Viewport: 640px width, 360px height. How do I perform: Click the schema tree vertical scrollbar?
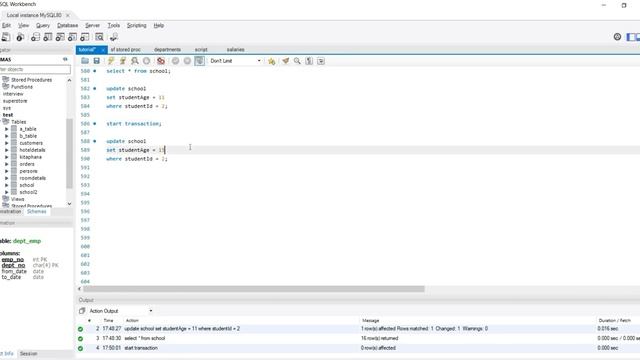69,153
